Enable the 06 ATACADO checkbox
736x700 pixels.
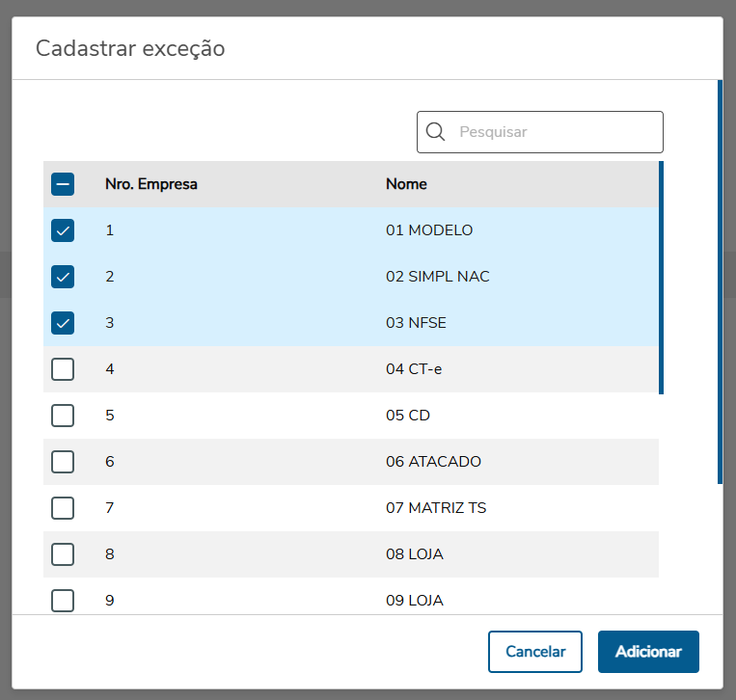(x=63, y=462)
